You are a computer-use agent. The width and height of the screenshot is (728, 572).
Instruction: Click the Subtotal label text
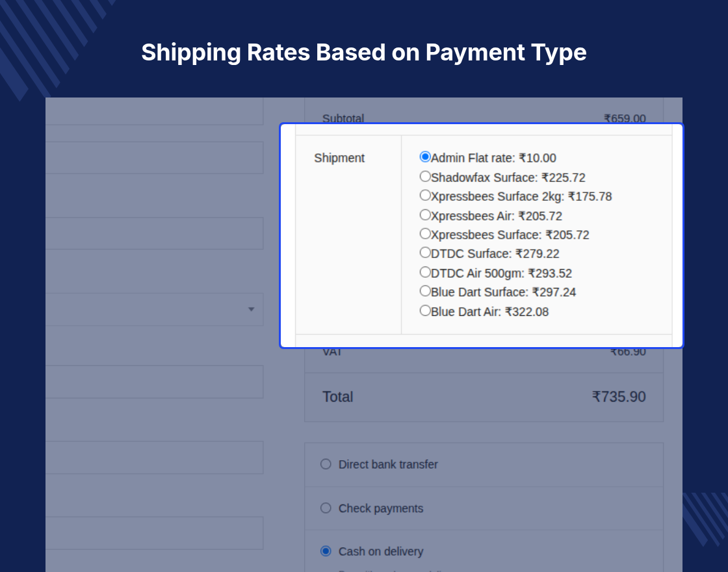point(343,118)
